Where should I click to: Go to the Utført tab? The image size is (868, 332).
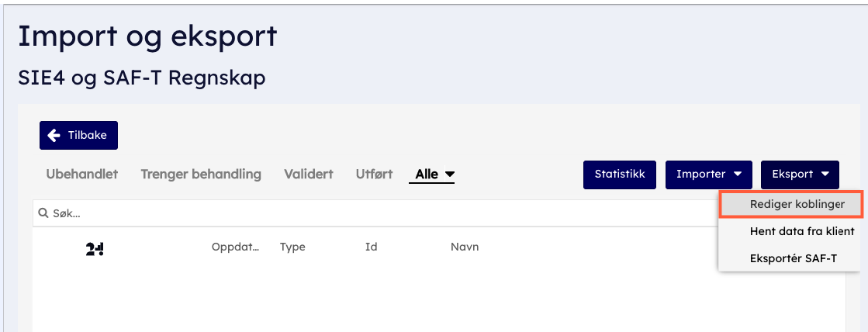(x=374, y=175)
